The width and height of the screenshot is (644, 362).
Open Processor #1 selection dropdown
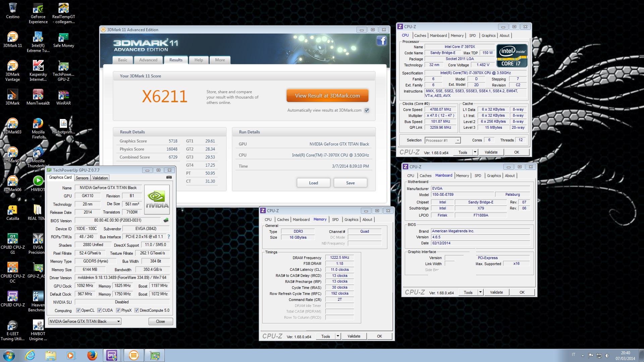point(443,140)
